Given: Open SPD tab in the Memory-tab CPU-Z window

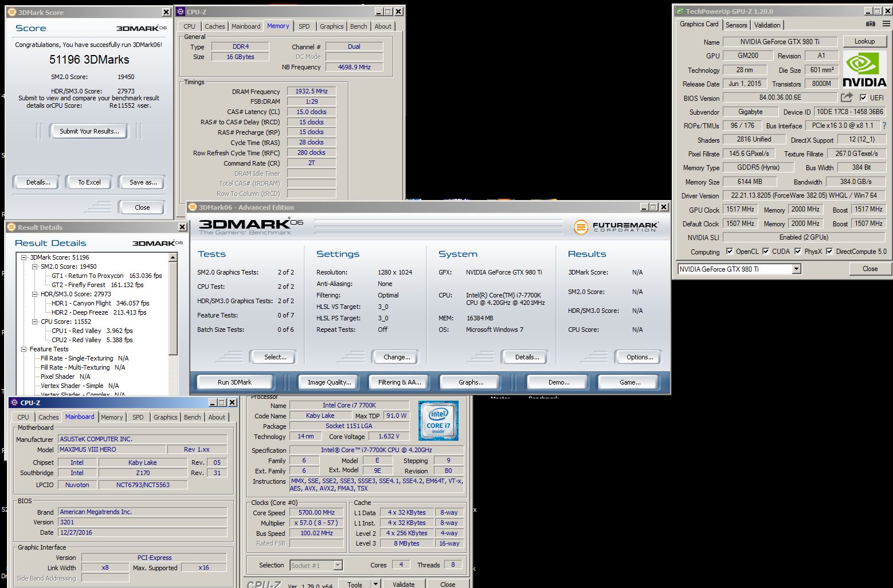Looking at the screenshot, I should [304, 26].
